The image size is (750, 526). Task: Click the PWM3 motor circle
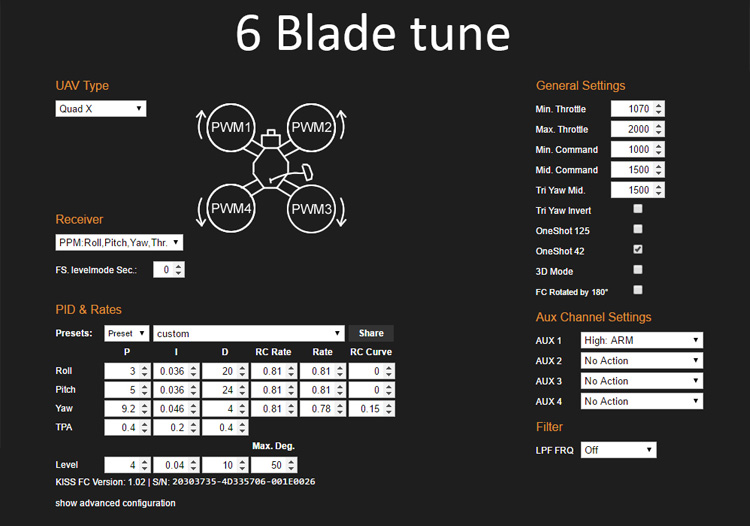click(312, 209)
